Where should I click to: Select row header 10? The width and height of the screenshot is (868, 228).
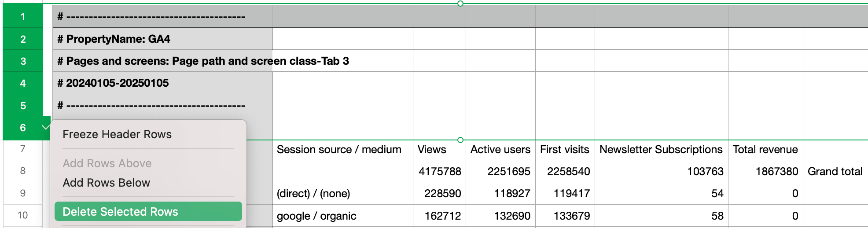point(23,215)
